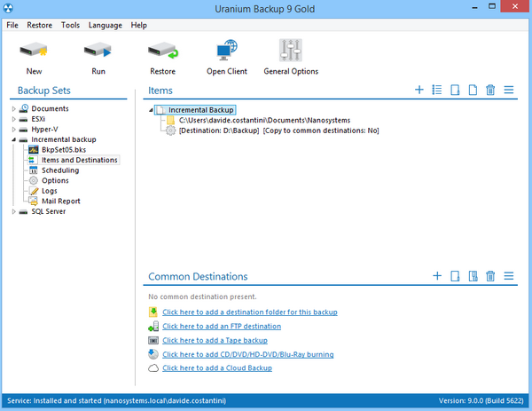Open the Tools menu
Viewport: 532px width, 411px height.
click(70, 25)
